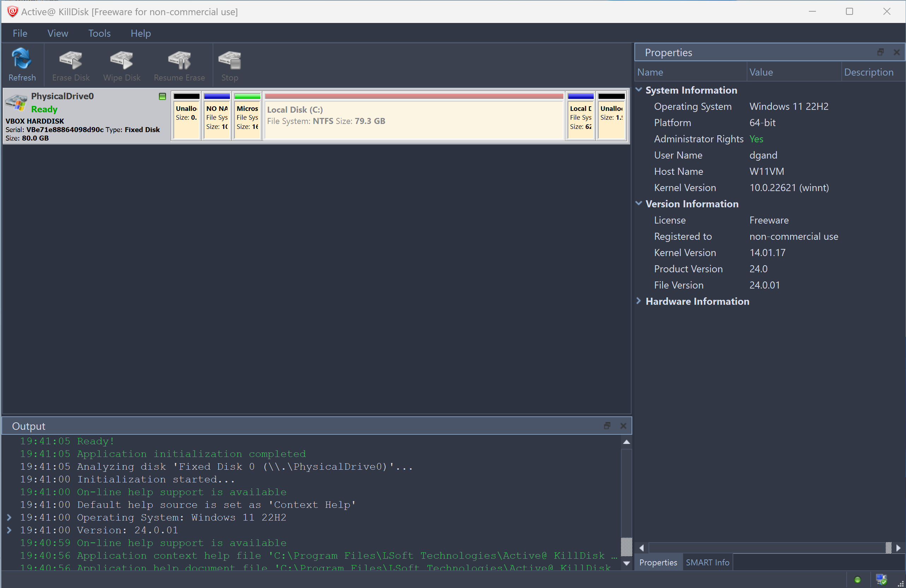The width and height of the screenshot is (906, 588).
Task: Click the Output scrollbar up arrow
Action: point(627,442)
